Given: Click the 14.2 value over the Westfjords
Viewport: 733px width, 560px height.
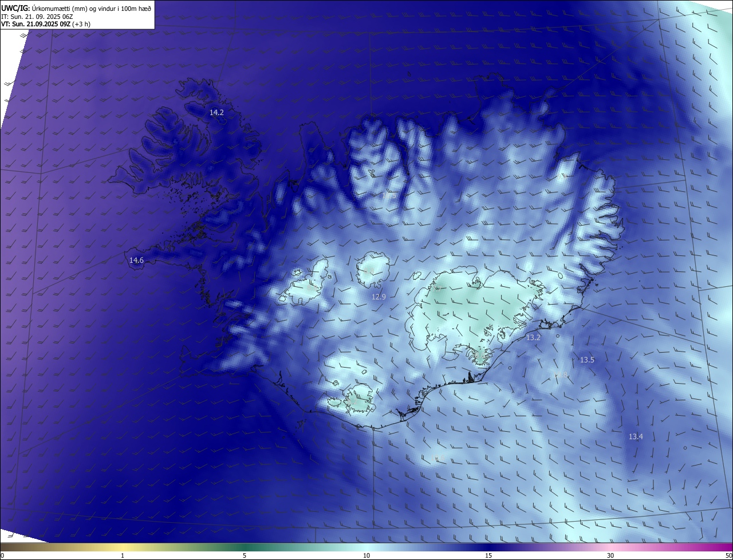Looking at the screenshot, I should [216, 113].
